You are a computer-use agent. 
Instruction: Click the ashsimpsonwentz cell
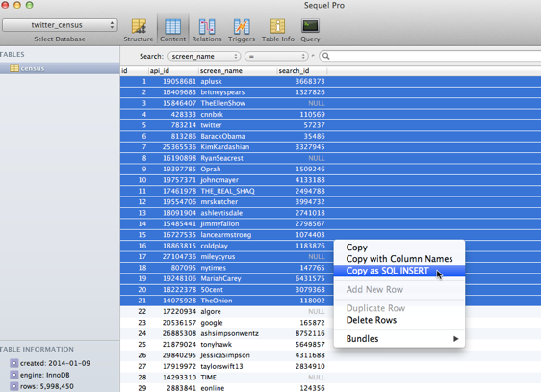pyautogui.click(x=229, y=333)
